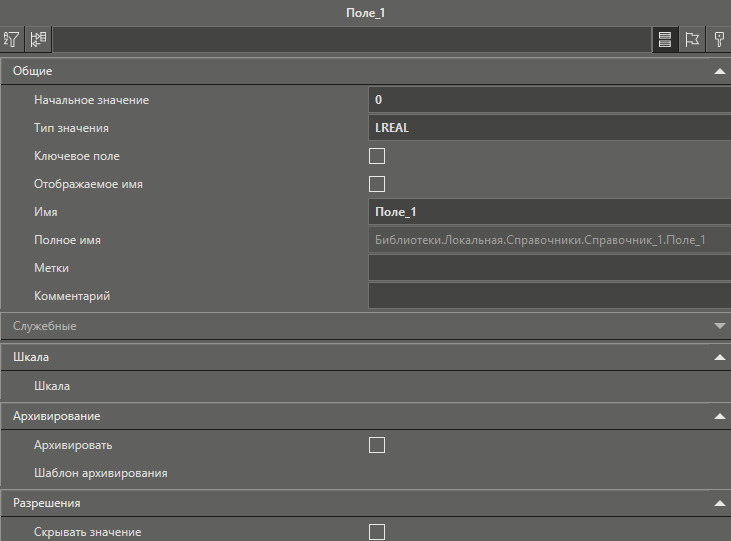Enable the Ключевое поле checkbox
The width and height of the screenshot is (731, 541).
pyautogui.click(x=377, y=156)
